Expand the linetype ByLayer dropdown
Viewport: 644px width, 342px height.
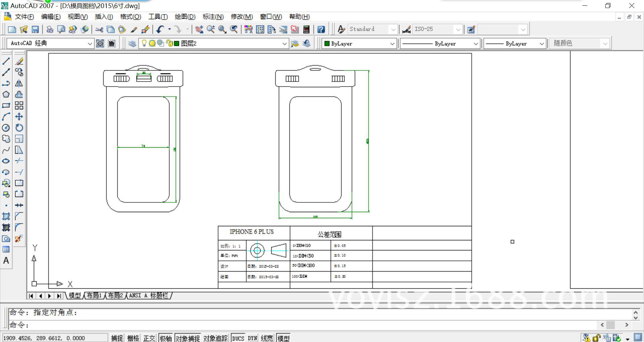coord(476,44)
